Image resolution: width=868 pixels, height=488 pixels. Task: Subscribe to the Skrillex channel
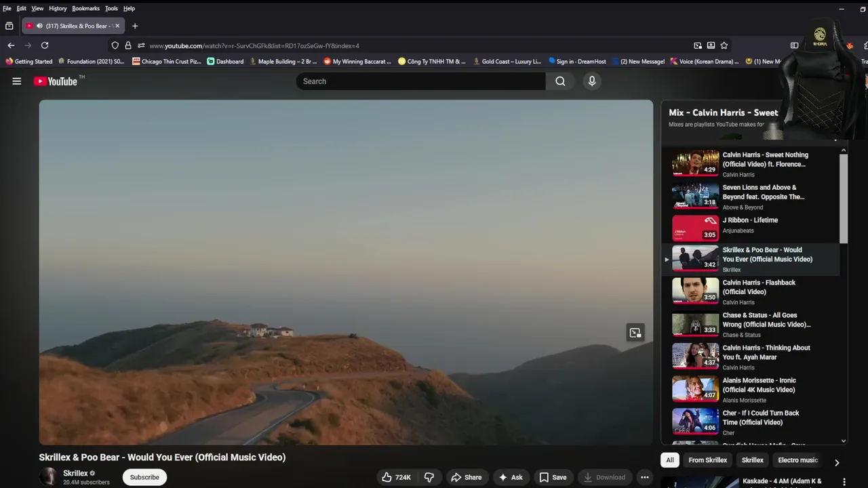click(x=144, y=477)
